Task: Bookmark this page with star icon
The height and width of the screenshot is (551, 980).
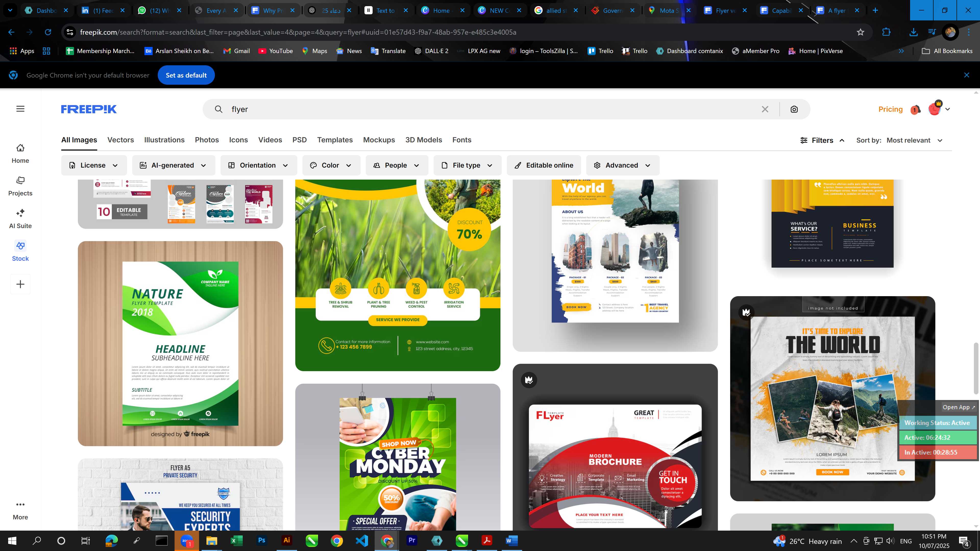Action: [861, 32]
